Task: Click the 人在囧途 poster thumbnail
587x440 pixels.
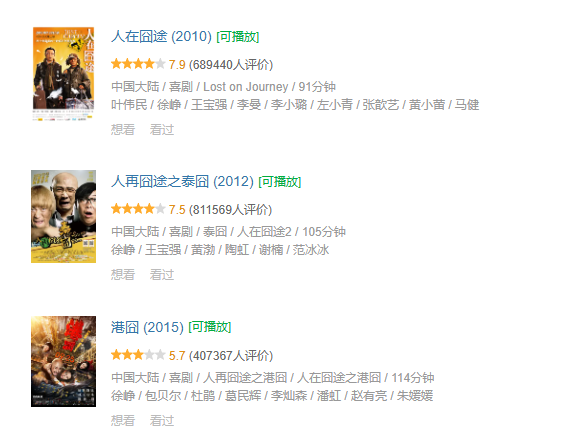Action: [x=63, y=74]
